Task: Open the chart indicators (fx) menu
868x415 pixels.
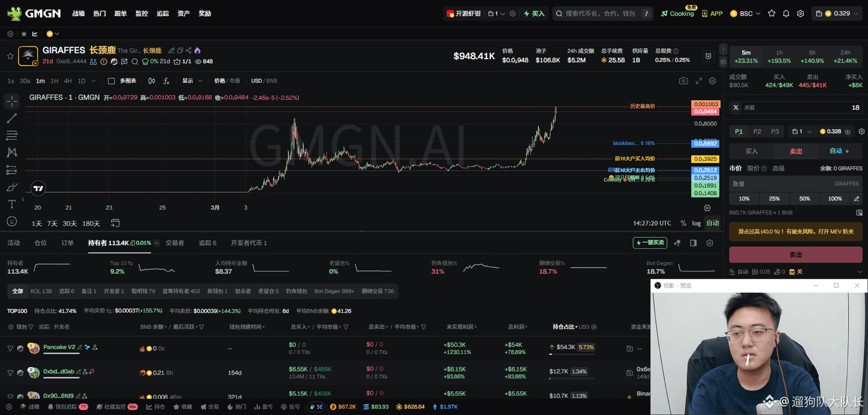Action: [x=166, y=81]
